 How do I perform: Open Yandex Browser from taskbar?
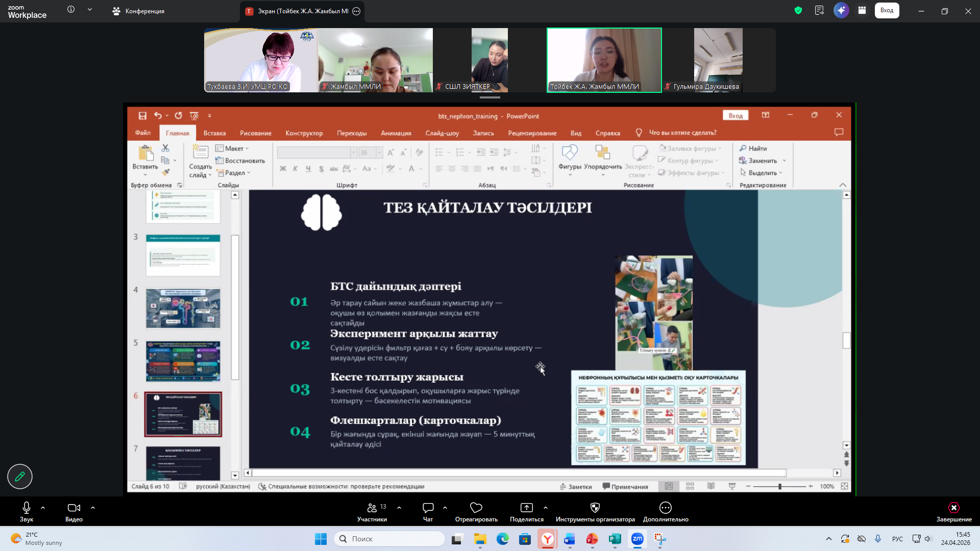(547, 539)
